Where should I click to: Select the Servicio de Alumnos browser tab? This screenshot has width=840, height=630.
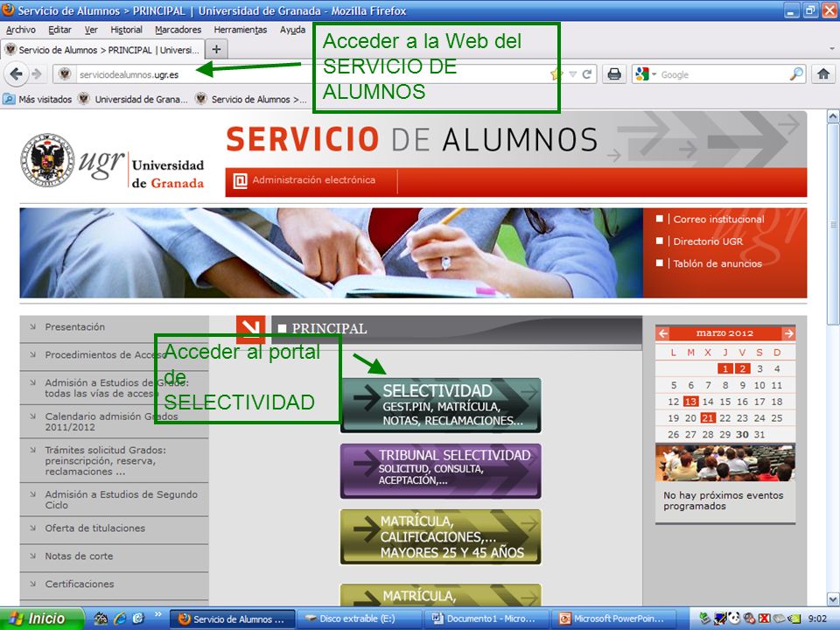(x=102, y=50)
